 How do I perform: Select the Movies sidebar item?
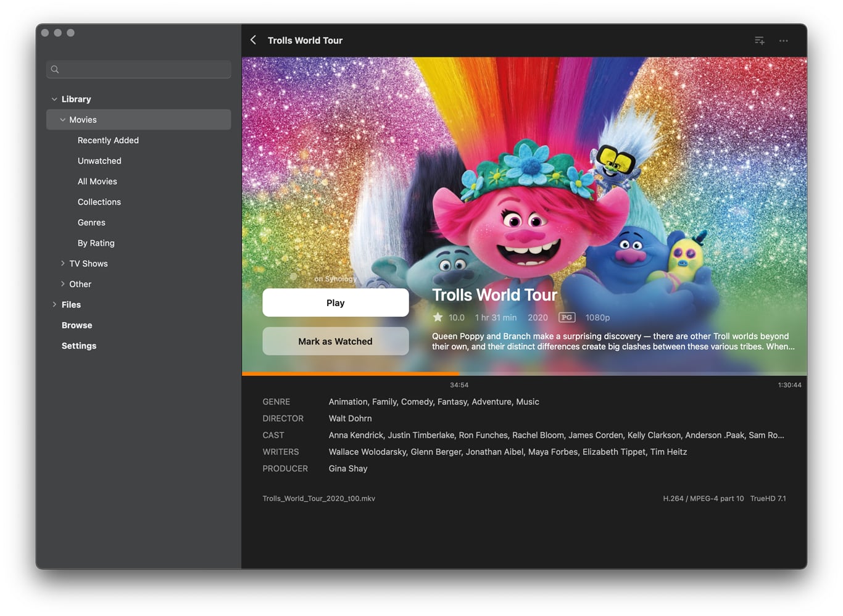(139, 120)
